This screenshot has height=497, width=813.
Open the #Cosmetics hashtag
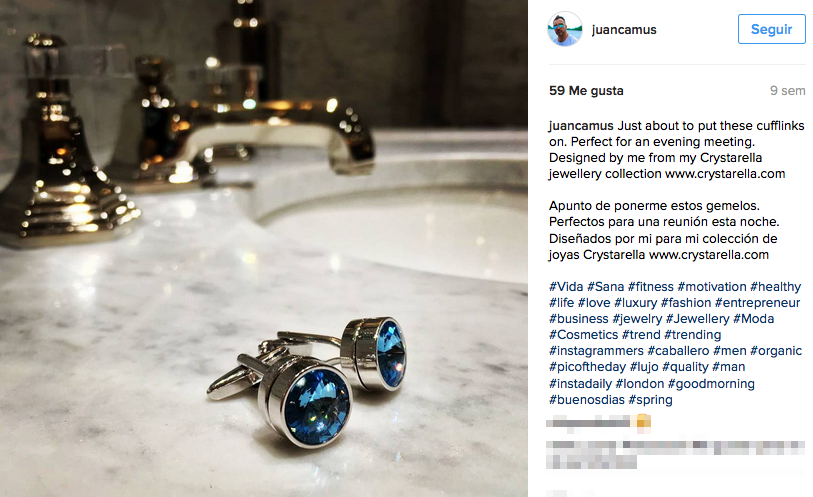coord(583,335)
